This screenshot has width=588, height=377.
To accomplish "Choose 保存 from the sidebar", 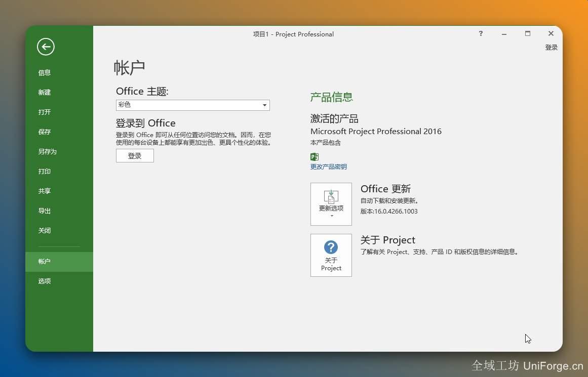I will tap(44, 132).
